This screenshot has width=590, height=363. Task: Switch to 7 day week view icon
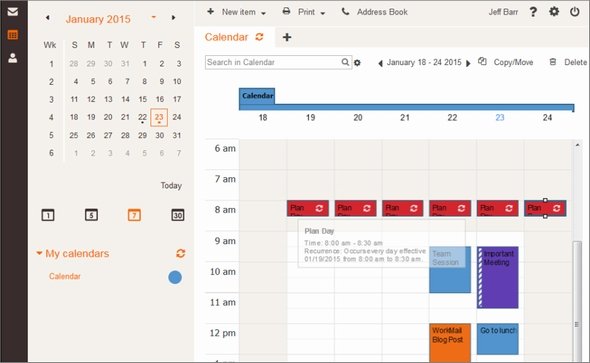[x=134, y=215]
